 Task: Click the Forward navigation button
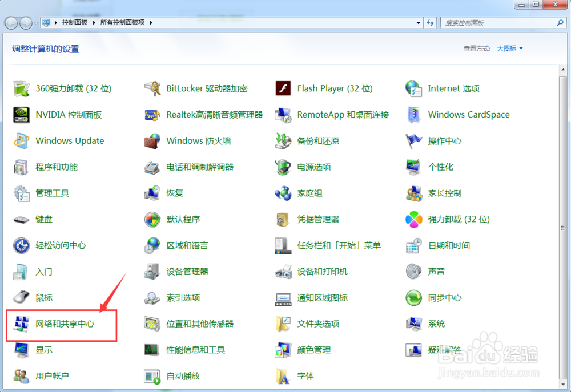26,23
